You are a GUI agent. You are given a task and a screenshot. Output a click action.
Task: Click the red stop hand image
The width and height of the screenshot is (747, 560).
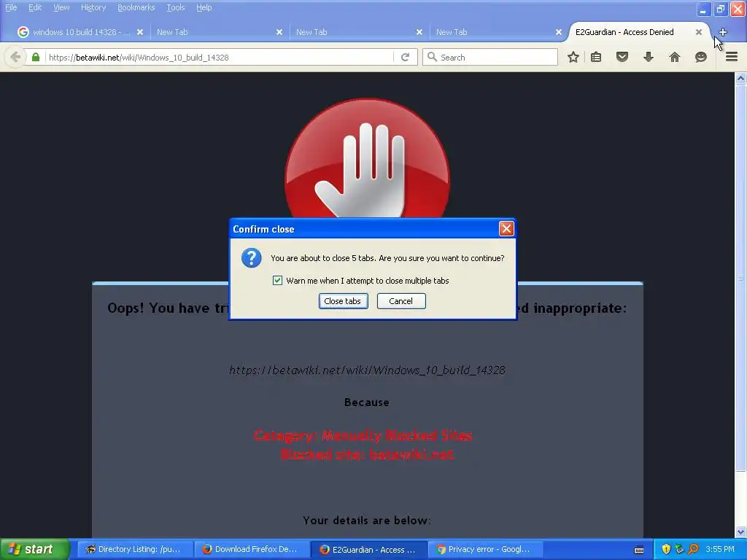tap(367, 160)
